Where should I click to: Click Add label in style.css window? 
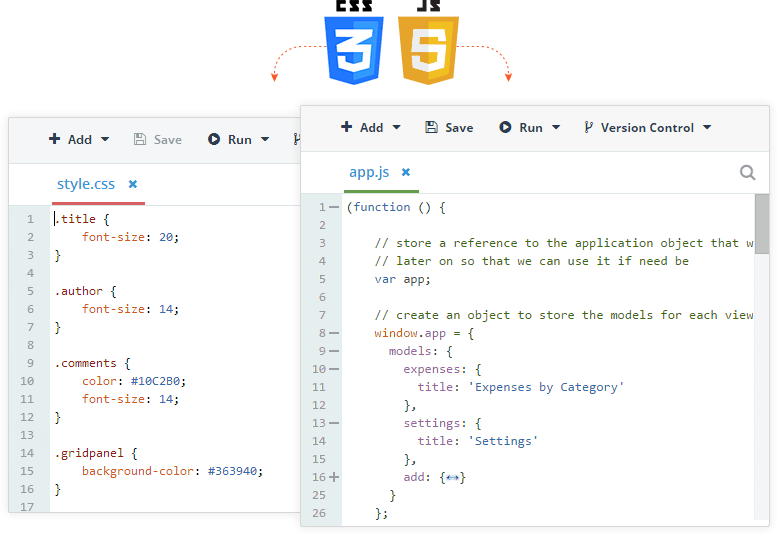80,139
